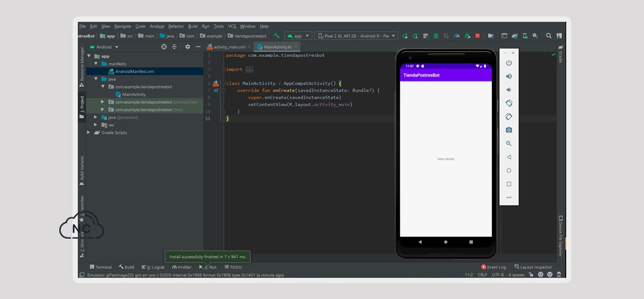The image size is (644, 299).
Task: Open Project panel gear settings
Action: pos(188,47)
